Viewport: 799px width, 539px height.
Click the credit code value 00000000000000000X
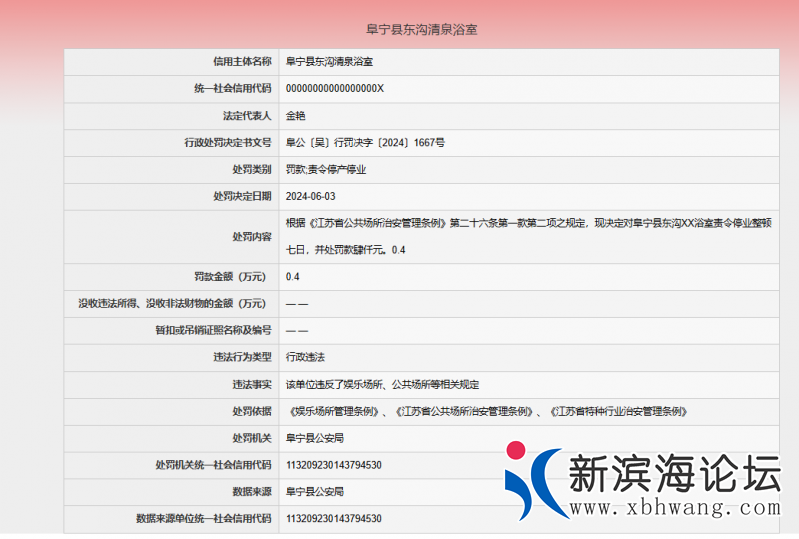(334, 89)
